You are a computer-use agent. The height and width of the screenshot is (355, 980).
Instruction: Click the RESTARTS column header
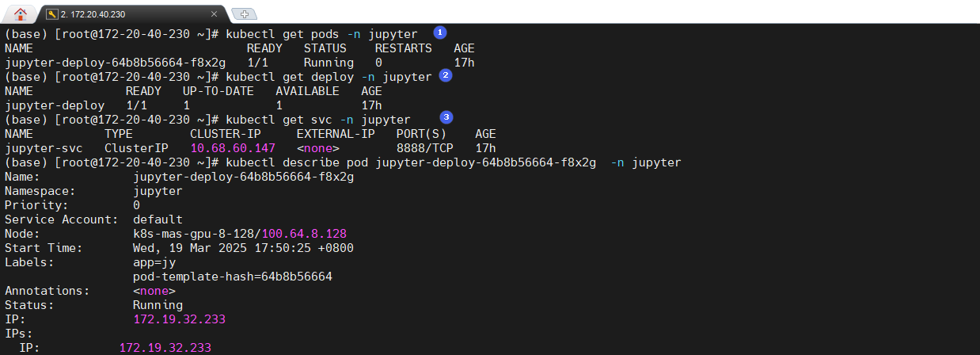(x=404, y=48)
